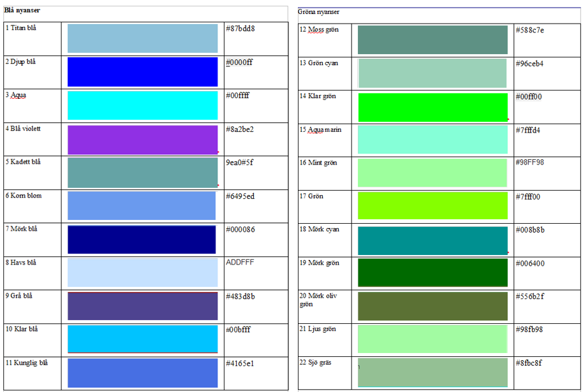Image resolution: width=583 pixels, height=392 pixels.
Task: Click the Grå blå color swatch
Action: pos(142,306)
